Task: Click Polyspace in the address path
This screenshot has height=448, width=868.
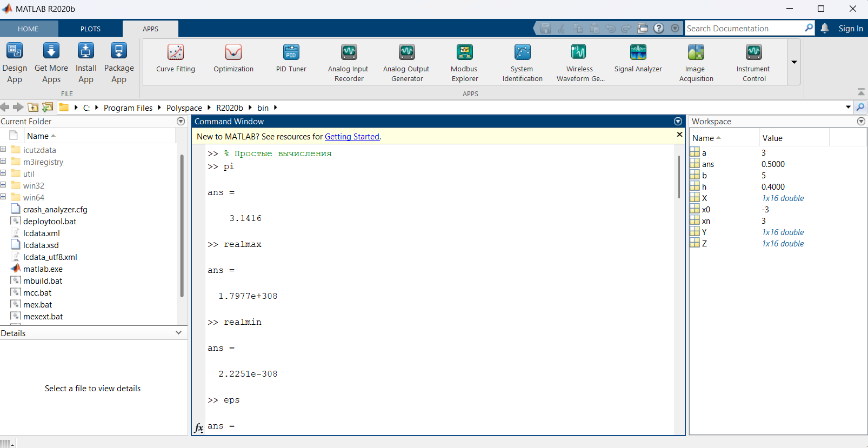Action: (x=184, y=108)
